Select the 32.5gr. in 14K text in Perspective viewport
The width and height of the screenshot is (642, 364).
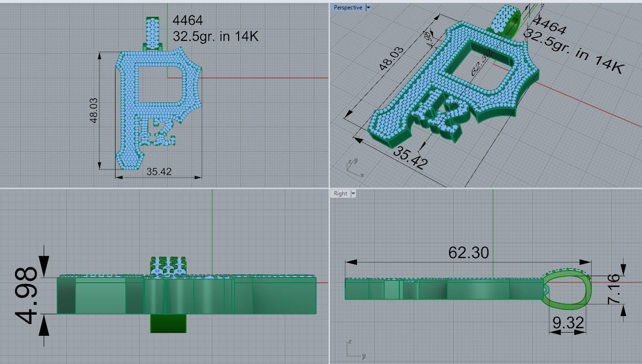point(573,51)
